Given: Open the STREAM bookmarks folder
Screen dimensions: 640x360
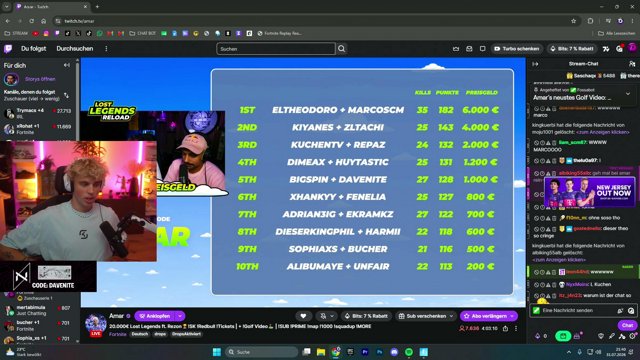Looking at the screenshot, I should (16, 33).
